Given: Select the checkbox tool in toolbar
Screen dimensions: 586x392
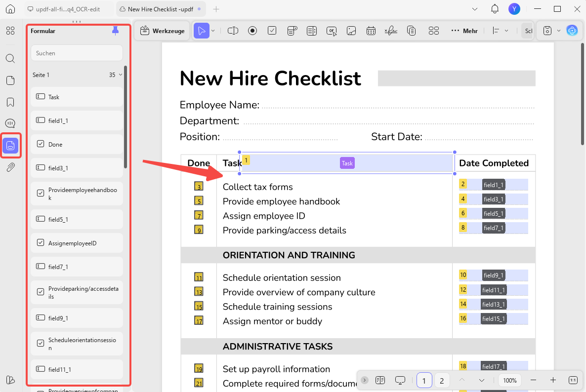Looking at the screenshot, I should click(x=272, y=31).
